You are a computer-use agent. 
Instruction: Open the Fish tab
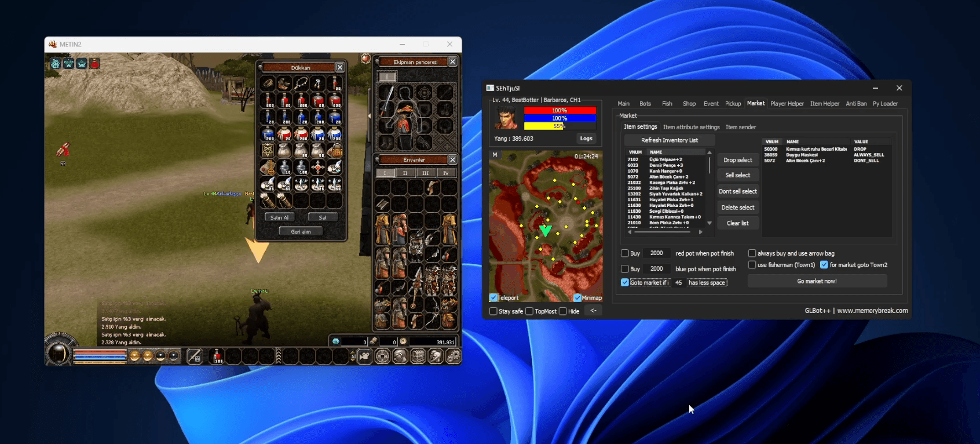point(667,104)
